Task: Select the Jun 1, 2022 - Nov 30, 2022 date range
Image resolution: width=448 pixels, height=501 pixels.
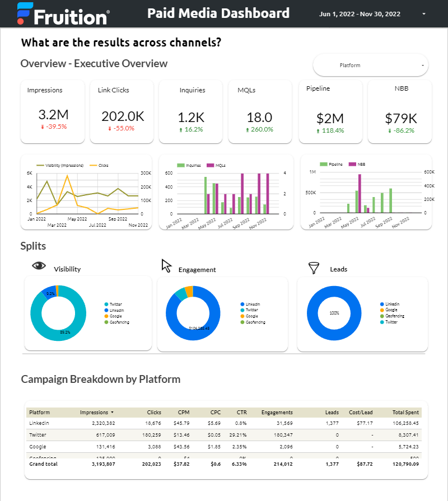Action: tap(360, 14)
